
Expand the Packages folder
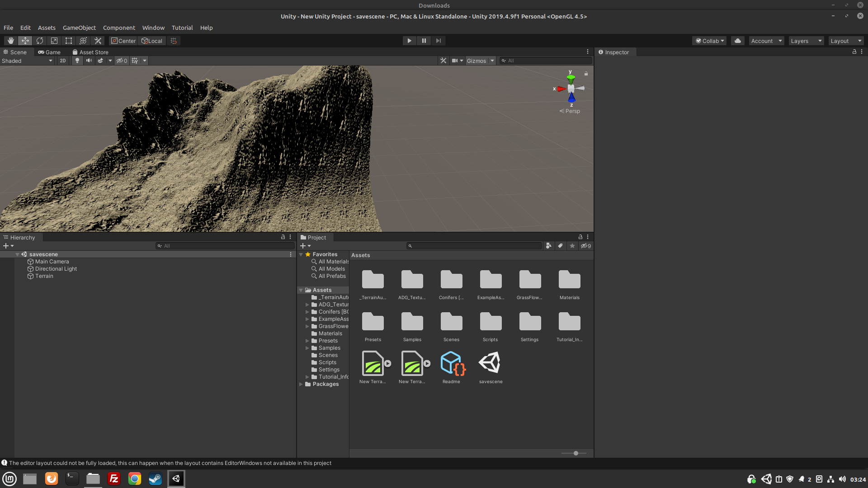(301, 384)
